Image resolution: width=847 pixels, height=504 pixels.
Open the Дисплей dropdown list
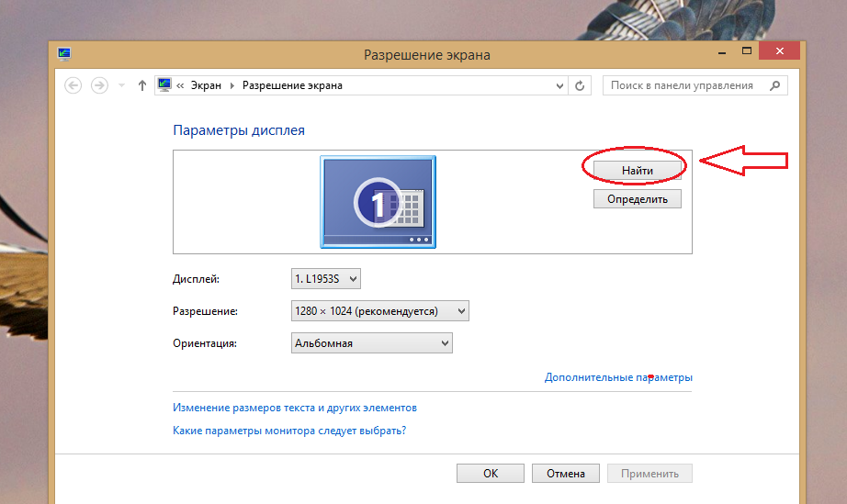tap(326, 278)
